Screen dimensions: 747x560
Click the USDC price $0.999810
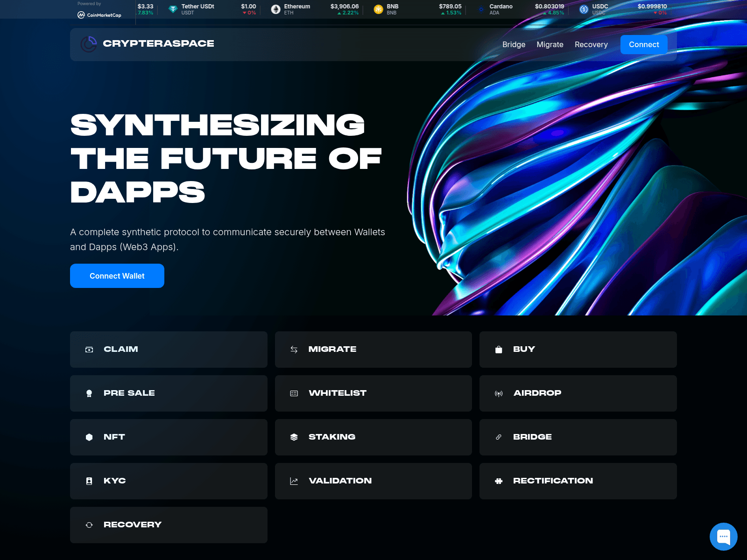[x=652, y=7]
